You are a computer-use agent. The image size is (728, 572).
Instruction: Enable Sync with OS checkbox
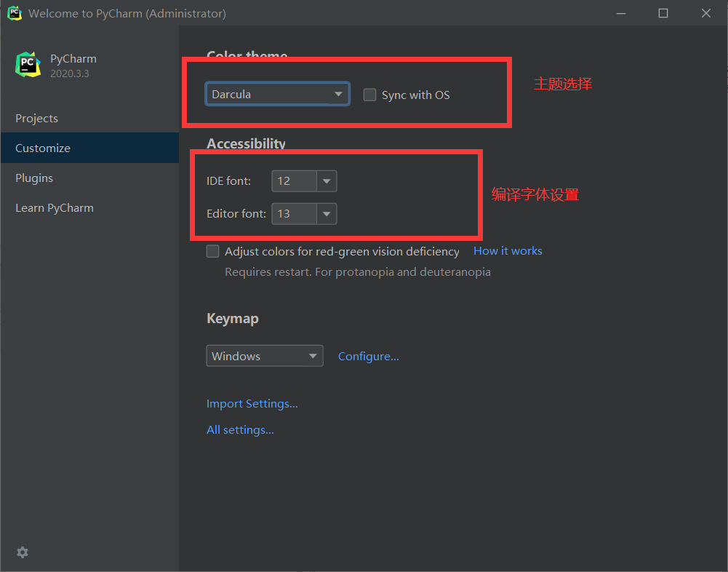[369, 95]
